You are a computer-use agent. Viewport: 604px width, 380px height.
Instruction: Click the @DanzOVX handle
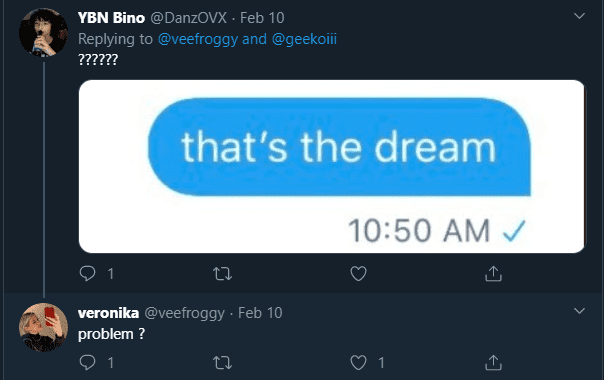click(x=188, y=18)
